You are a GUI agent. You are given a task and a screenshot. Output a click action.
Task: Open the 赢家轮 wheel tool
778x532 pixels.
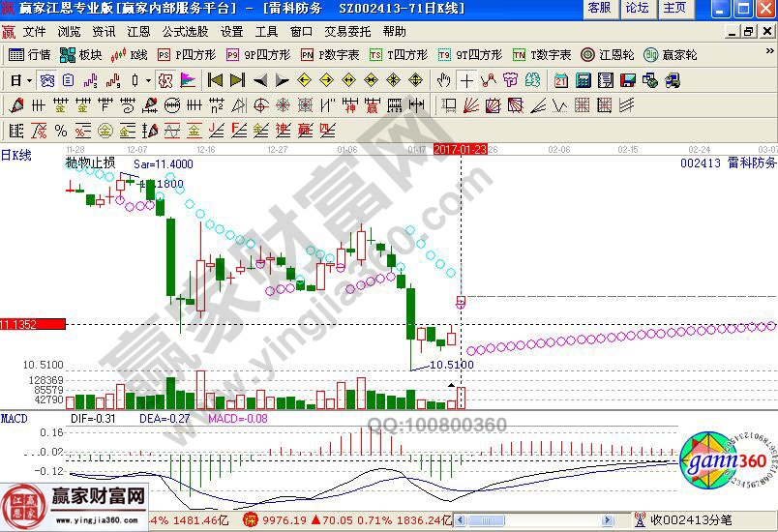[669, 55]
